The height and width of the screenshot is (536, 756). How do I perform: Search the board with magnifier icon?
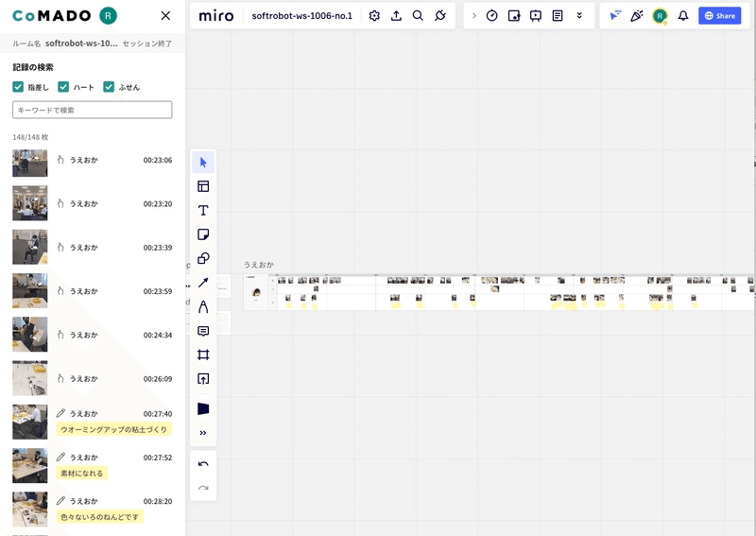(418, 16)
